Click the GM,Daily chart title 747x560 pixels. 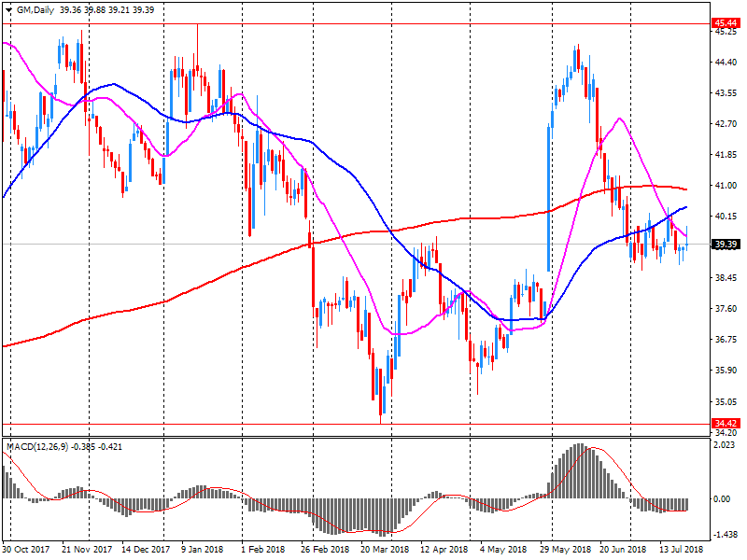click(x=35, y=9)
